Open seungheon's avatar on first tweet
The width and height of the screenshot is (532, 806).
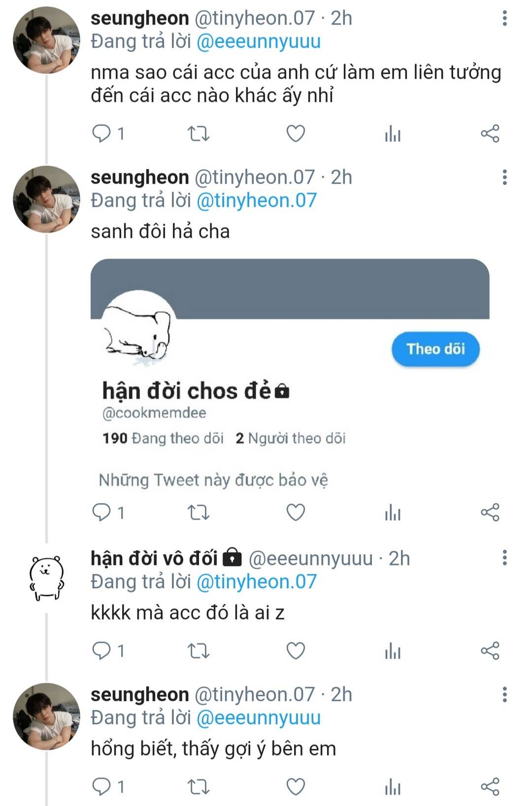(x=46, y=40)
